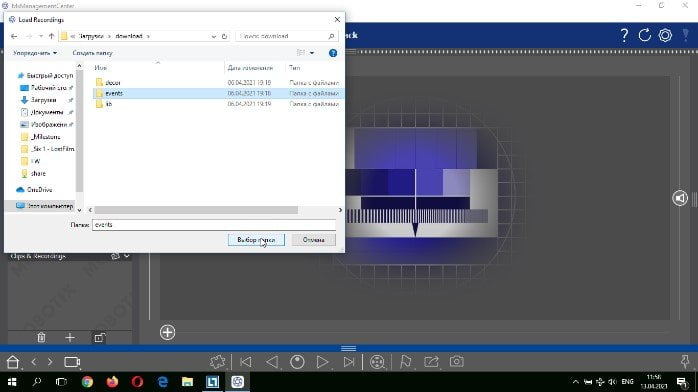Image resolution: width=698 pixels, height=392 pixels.
Task: Select Изображения pictures in sidebar
Action: click(48, 125)
